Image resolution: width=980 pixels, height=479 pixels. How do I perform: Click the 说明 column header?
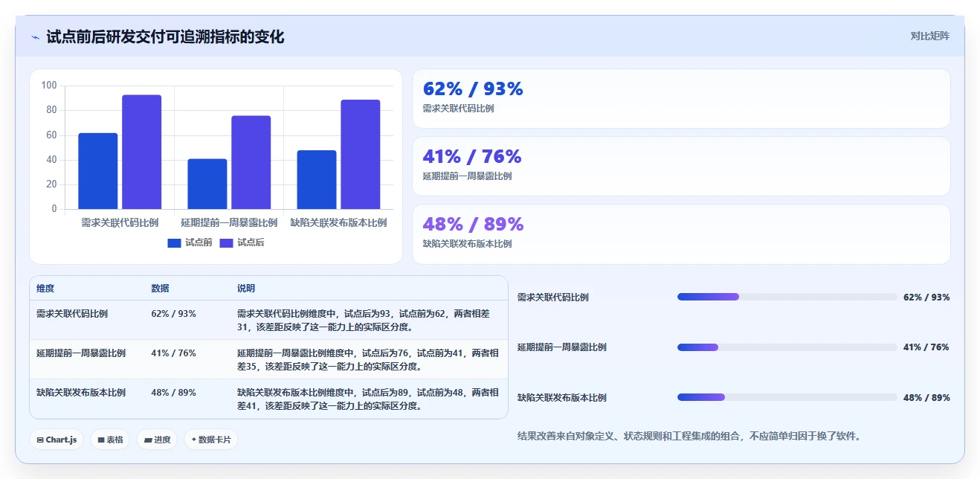(246, 289)
